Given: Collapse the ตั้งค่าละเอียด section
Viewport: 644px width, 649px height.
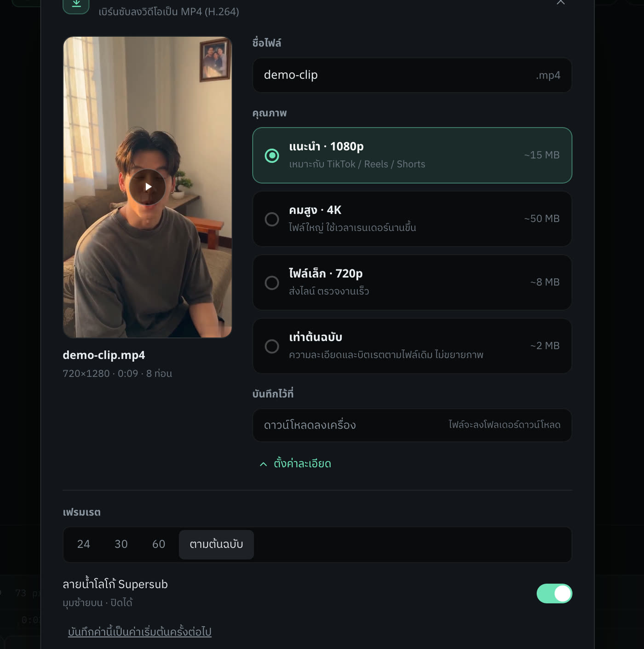Looking at the screenshot, I should pyautogui.click(x=295, y=464).
